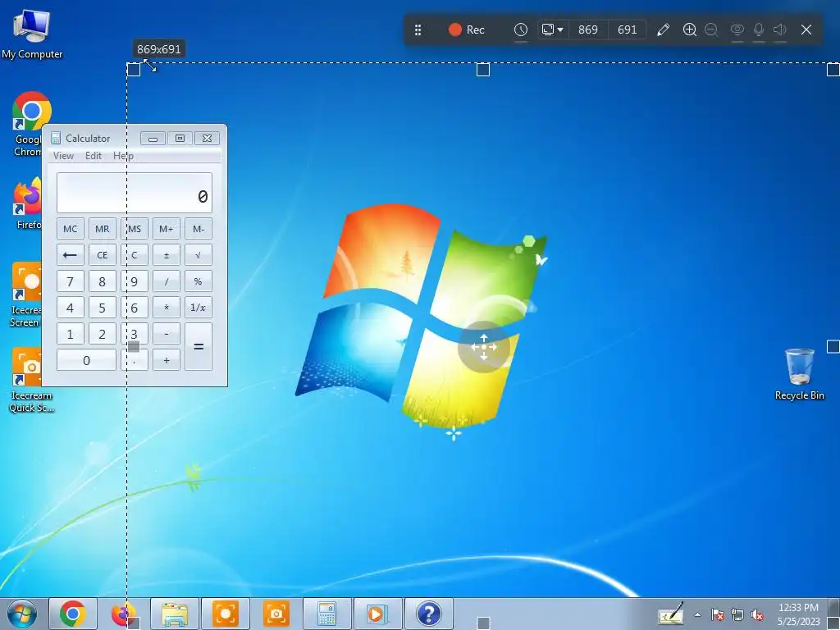Open the orange camera screenshot taskbar icon
The height and width of the screenshot is (630, 840).
click(276, 614)
